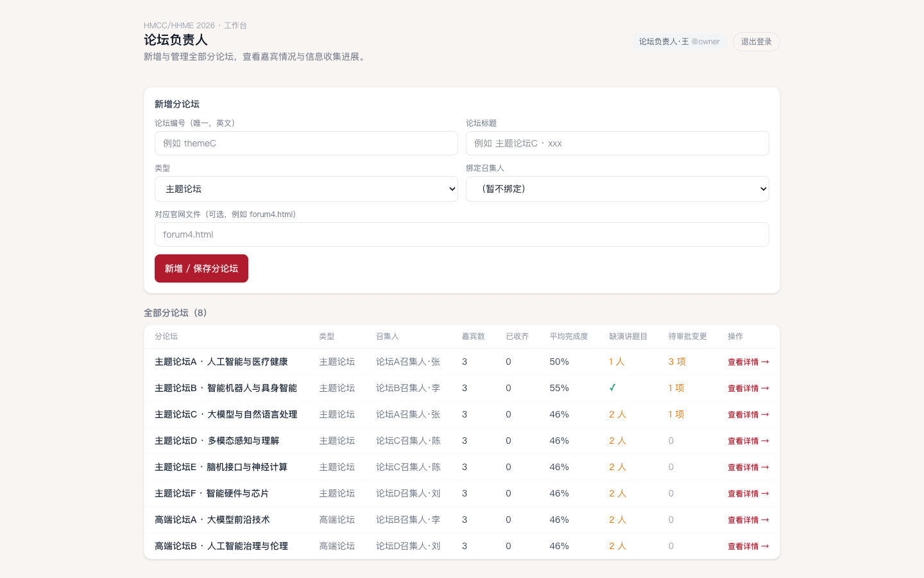Open 查看详情 for 主题论坛E 脑机接口与神经计算

748,468
